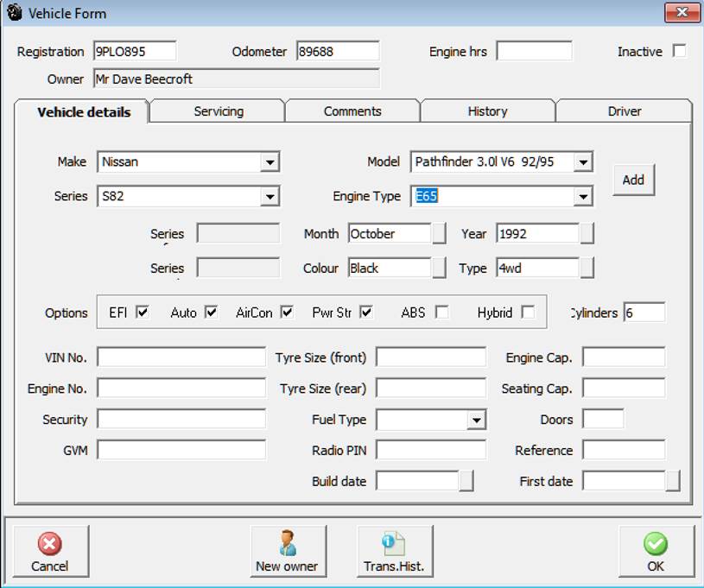
Task: Open the First date picker button
Action: tap(673, 481)
